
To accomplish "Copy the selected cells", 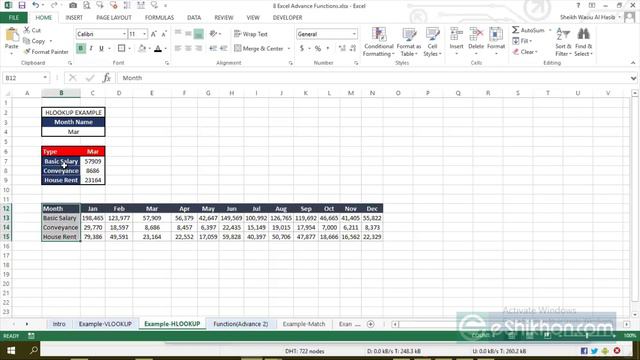I will point(35,41).
